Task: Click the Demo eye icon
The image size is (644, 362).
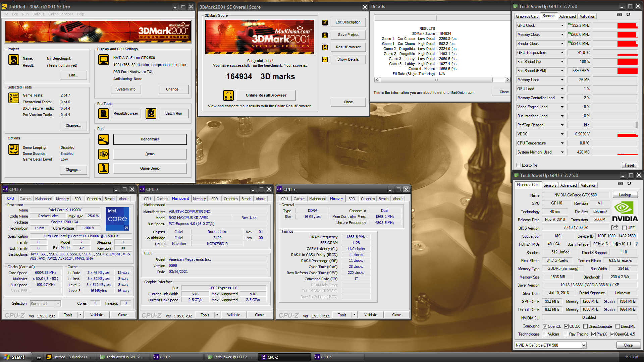Action: pyautogui.click(x=104, y=154)
